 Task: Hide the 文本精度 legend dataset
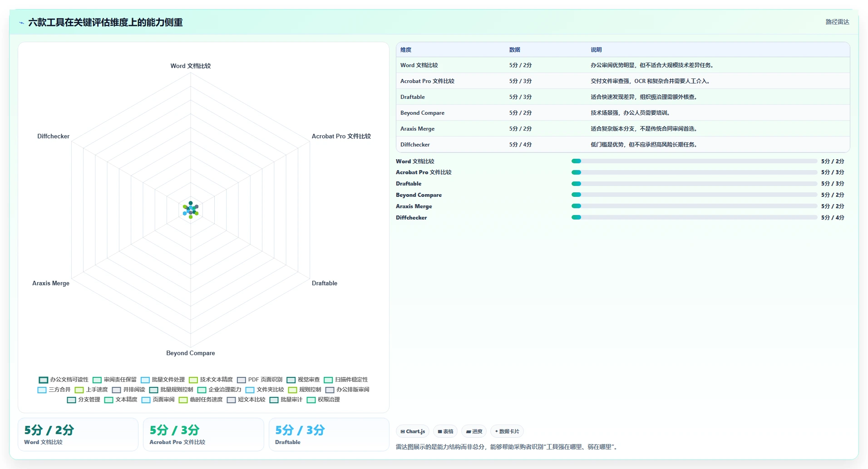coord(121,400)
